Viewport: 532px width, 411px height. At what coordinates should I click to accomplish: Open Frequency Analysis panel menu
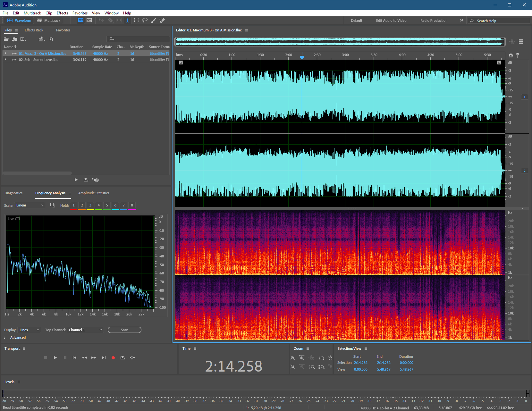pos(70,193)
